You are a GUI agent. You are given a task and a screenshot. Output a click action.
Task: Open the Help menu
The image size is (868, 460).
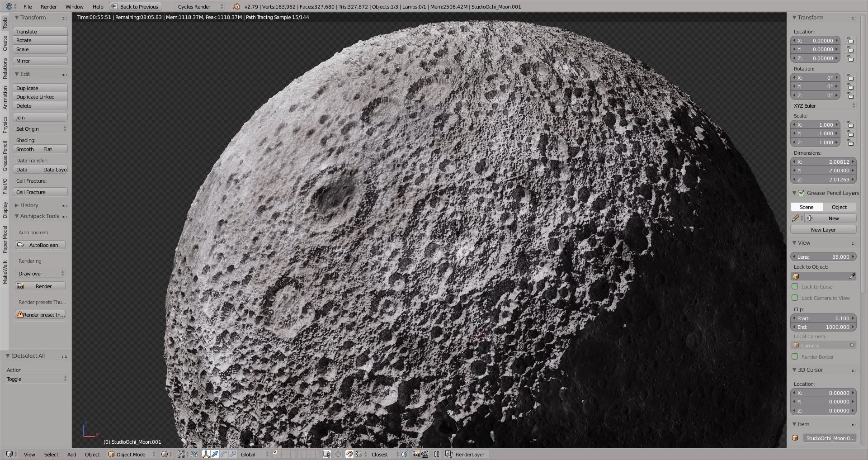pyautogui.click(x=98, y=6)
